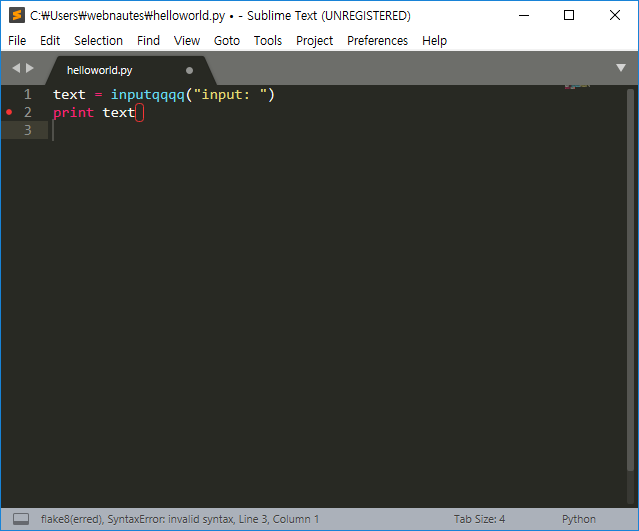Open the Edit menu
Screen dimensions: 639x531
point(50,41)
